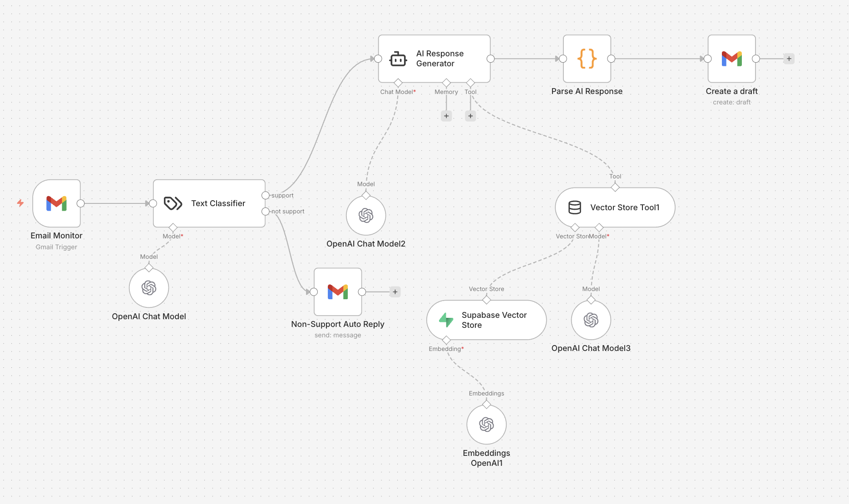Viewport: 849px width, 504px height.
Task: Select the Create a draft Gmail node
Action: coord(732,59)
